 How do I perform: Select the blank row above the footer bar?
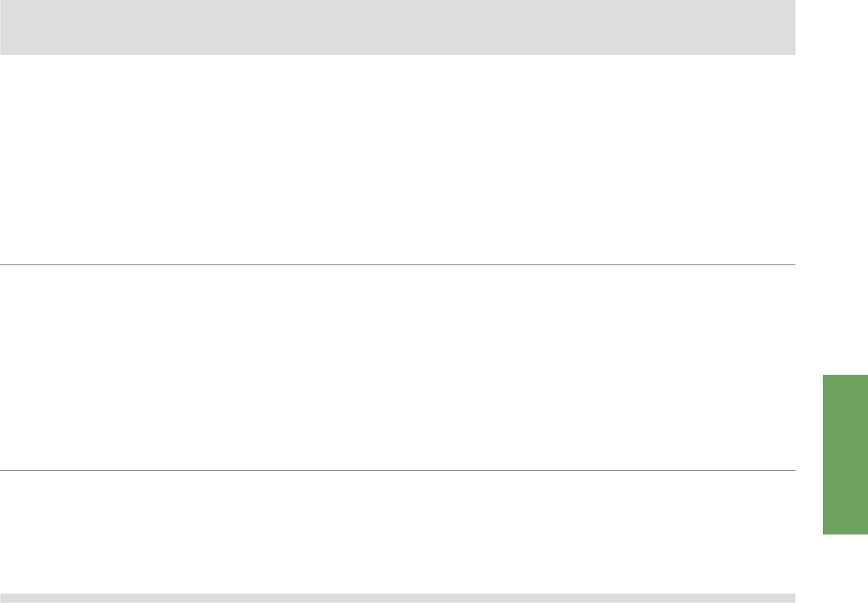pos(397,532)
